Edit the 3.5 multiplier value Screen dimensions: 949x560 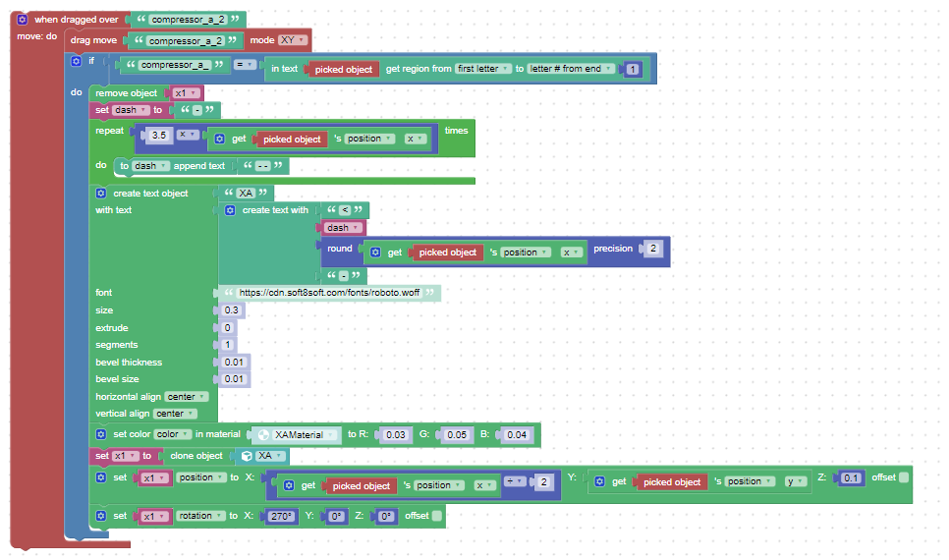click(159, 135)
